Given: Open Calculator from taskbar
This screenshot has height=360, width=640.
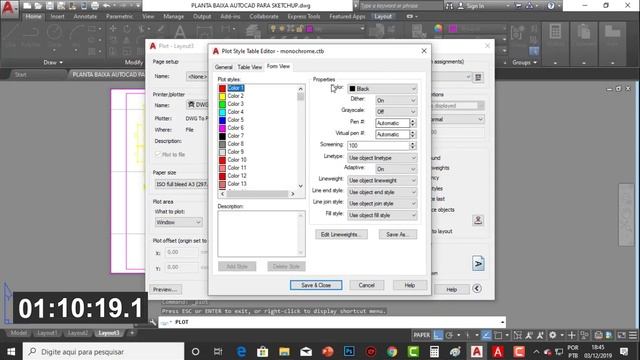Looking at the screenshot, I should (x=434, y=351).
